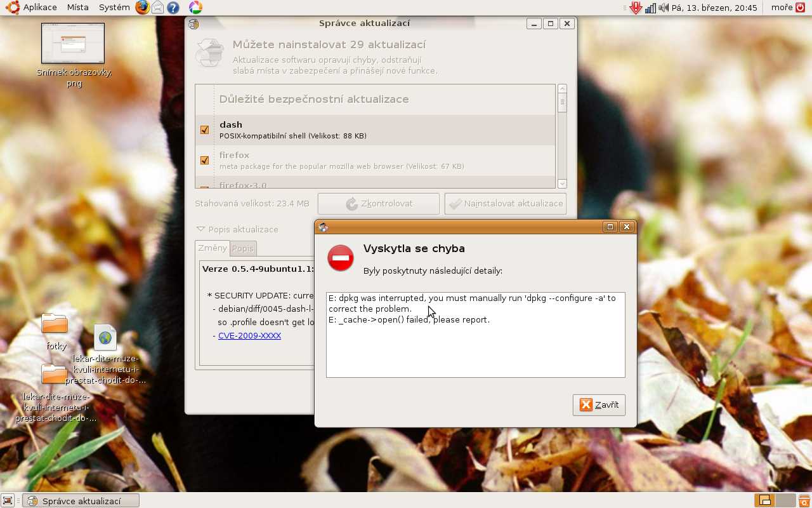812x508 pixels.
Task: Click the update list scrollbar down arrow
Action: pyautogui.click(x=562, y=184)
